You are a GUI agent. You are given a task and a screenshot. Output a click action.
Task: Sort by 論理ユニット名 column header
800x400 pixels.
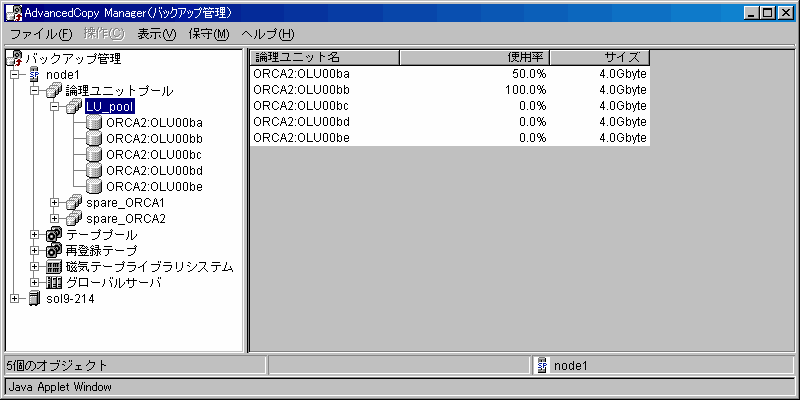pos(324,58)
